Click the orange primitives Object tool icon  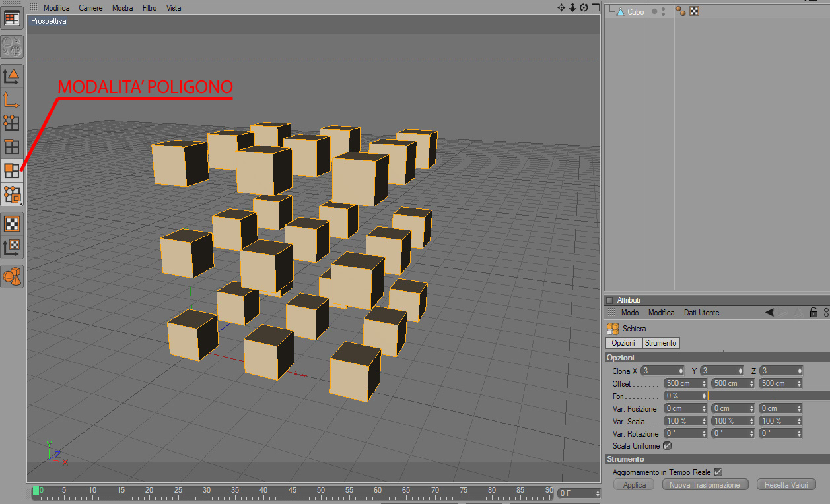coord(12,276)
